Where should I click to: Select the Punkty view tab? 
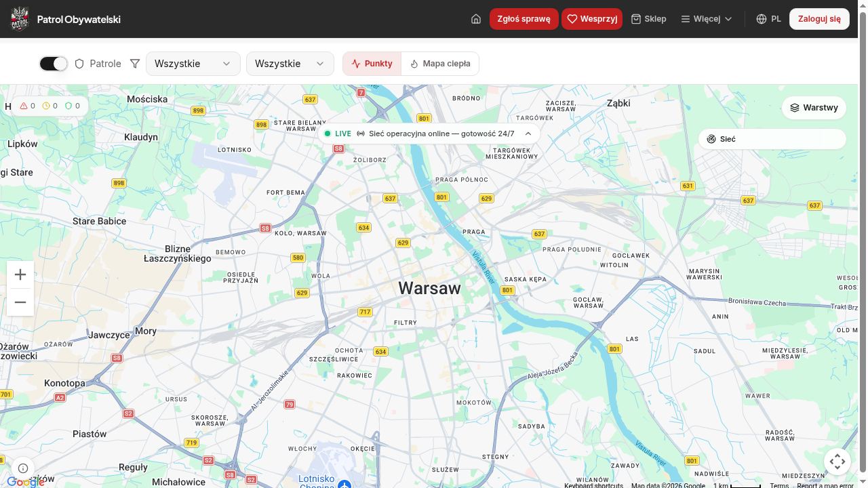pos(372,64)
